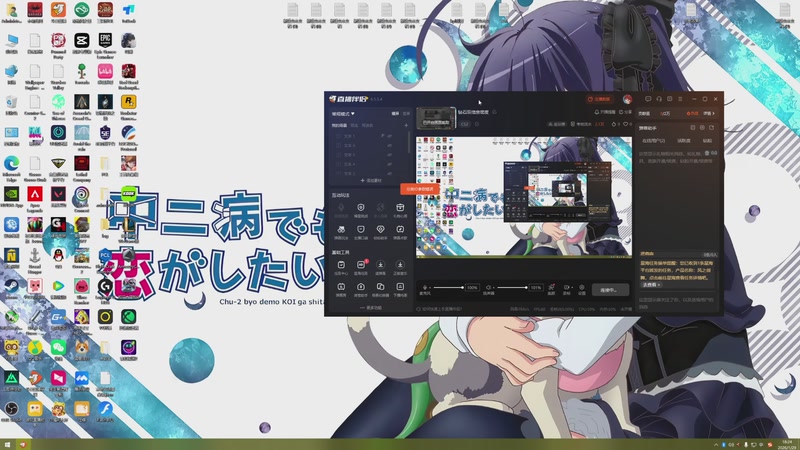This screenshot has height=450, width=800.
Task: Click the orange button in the title bar
Action: (600, 99)
